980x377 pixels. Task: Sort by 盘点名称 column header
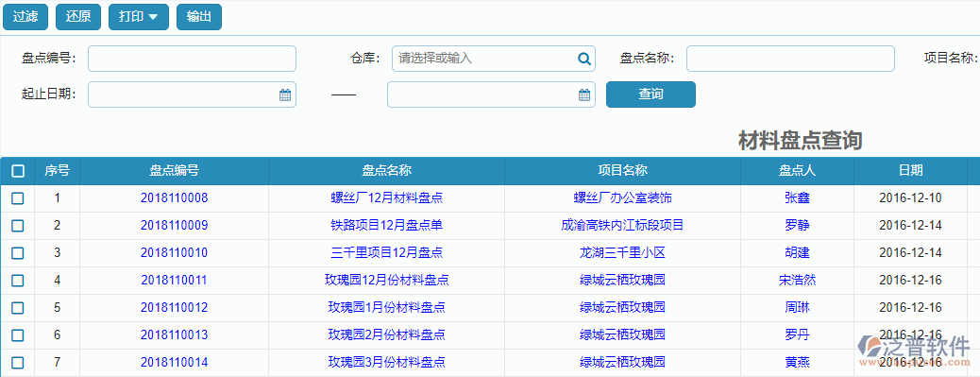[387, 171]
